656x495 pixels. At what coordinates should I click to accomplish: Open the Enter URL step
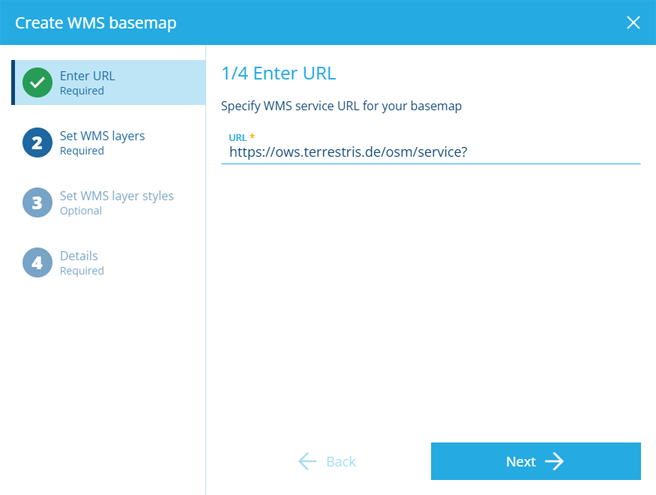(108, 82)
